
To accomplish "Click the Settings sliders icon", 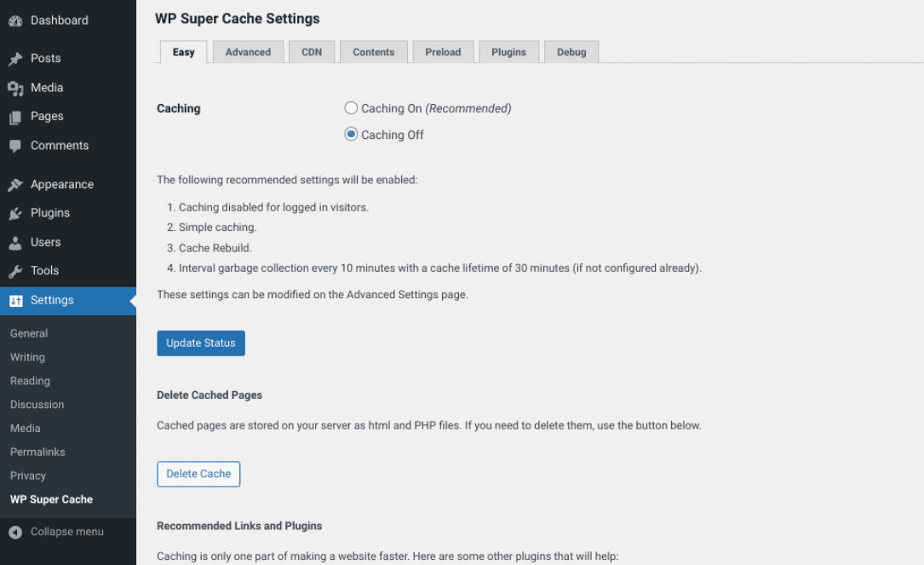I will click(16, 301).
